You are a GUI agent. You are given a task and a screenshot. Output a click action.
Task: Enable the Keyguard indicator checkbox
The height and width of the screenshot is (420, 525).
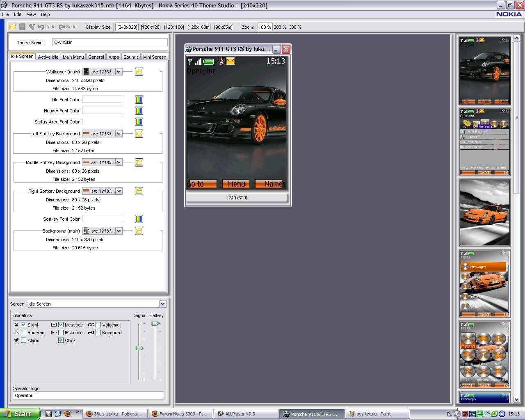click(x=98, y=333)
